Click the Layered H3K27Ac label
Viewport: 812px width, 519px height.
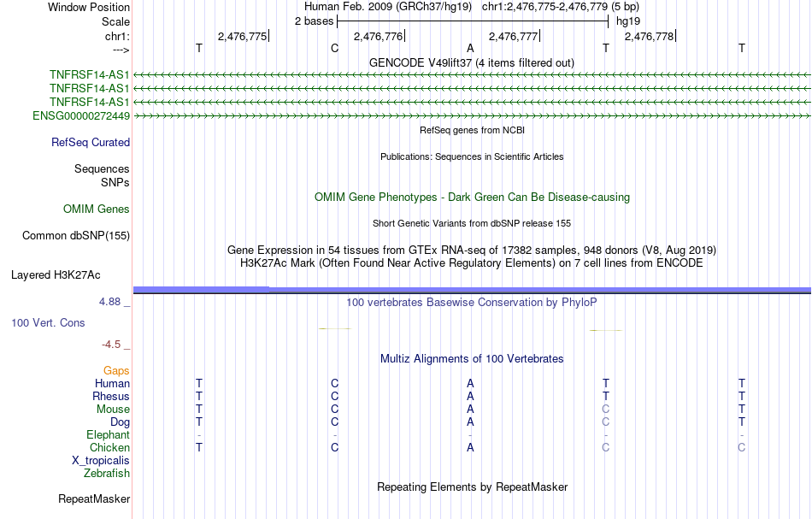56,275
